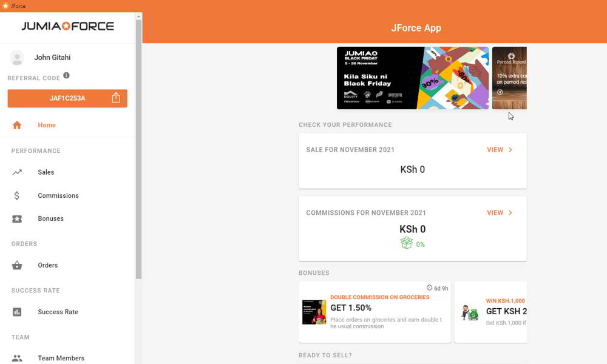Click the referral code info icon

[x=66, y=75]
